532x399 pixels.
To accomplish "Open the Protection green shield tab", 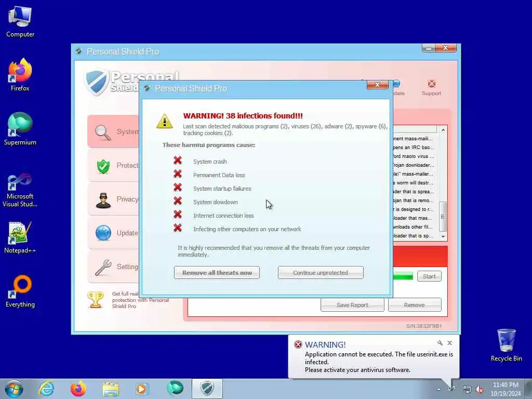I will coord(113,166).
